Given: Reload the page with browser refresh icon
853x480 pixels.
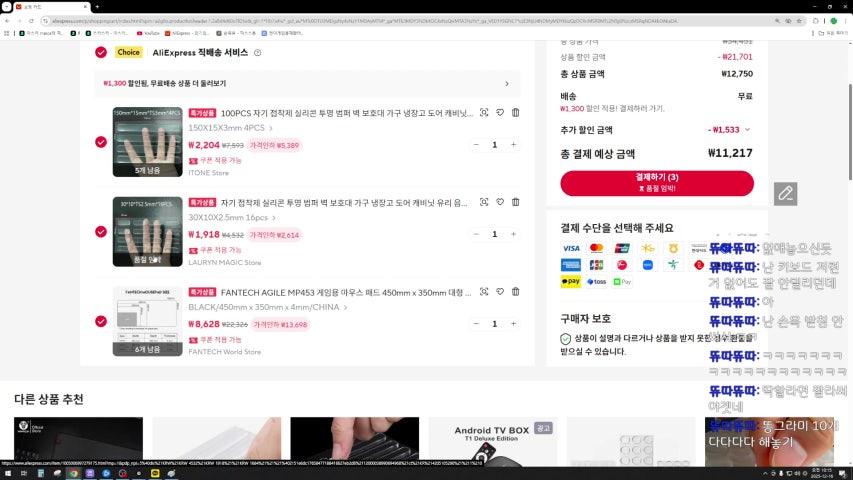Looking at the screenshot, I should 31,21.
